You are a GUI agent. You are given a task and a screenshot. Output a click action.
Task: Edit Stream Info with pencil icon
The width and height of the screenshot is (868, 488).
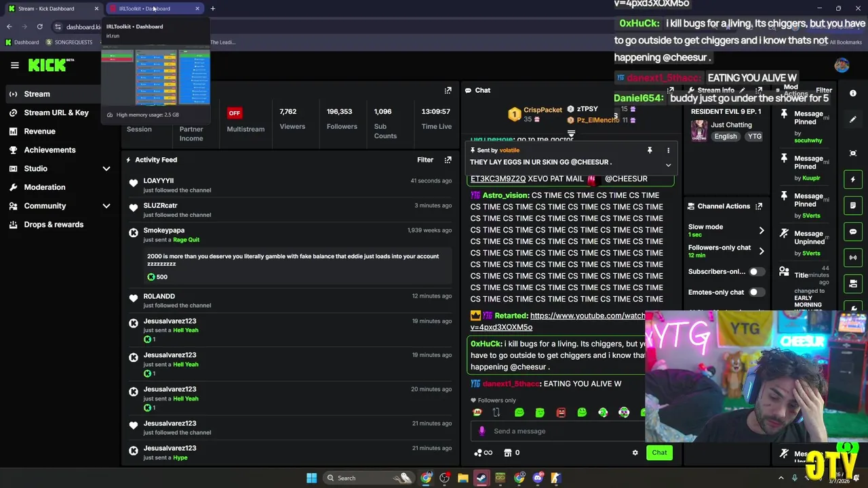coord(743,90)
